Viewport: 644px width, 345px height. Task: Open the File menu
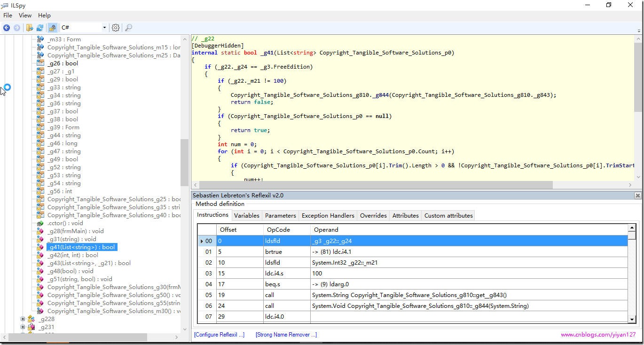pyautogui.click(x=8, y=16)
